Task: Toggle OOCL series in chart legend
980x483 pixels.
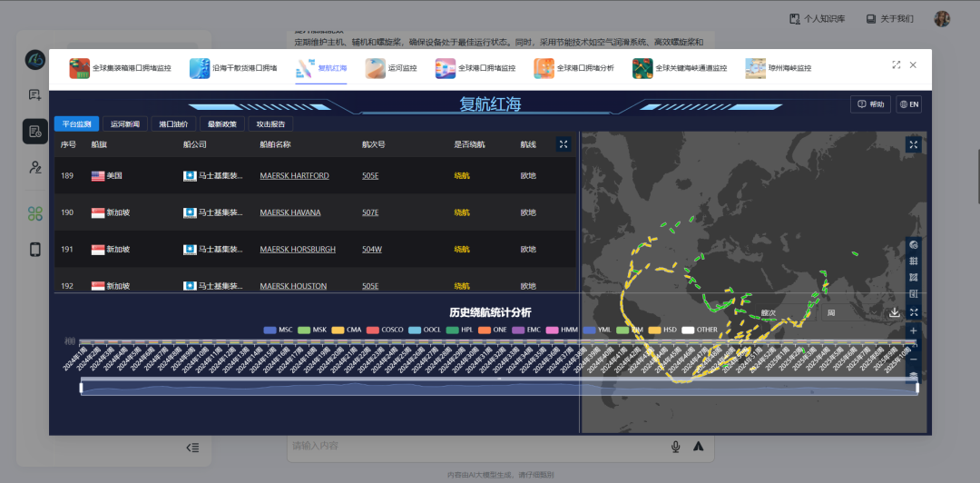Action: click(x=425, y=330)
